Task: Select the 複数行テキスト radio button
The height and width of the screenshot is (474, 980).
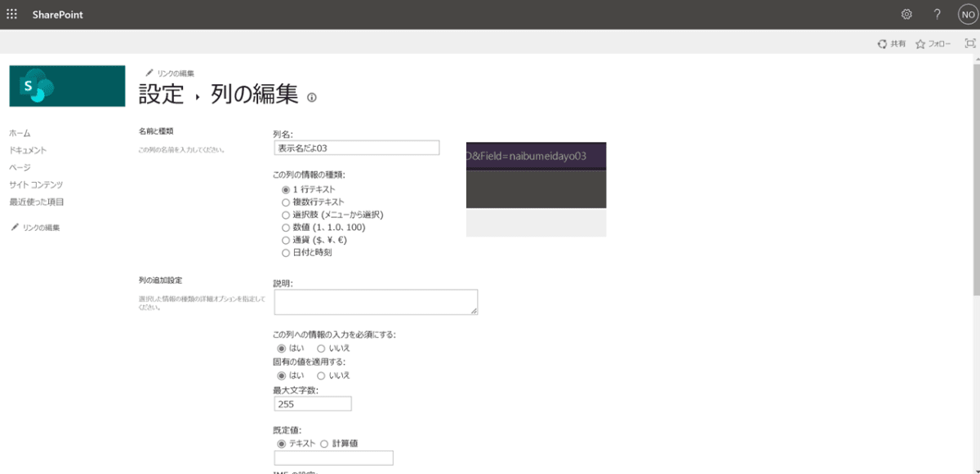Action: tap(286, 202)
